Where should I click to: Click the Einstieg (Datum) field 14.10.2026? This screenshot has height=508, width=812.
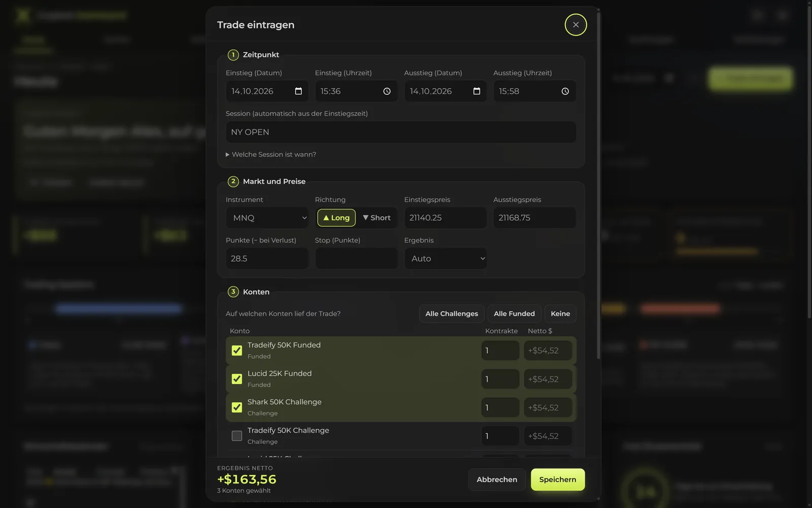267,91
